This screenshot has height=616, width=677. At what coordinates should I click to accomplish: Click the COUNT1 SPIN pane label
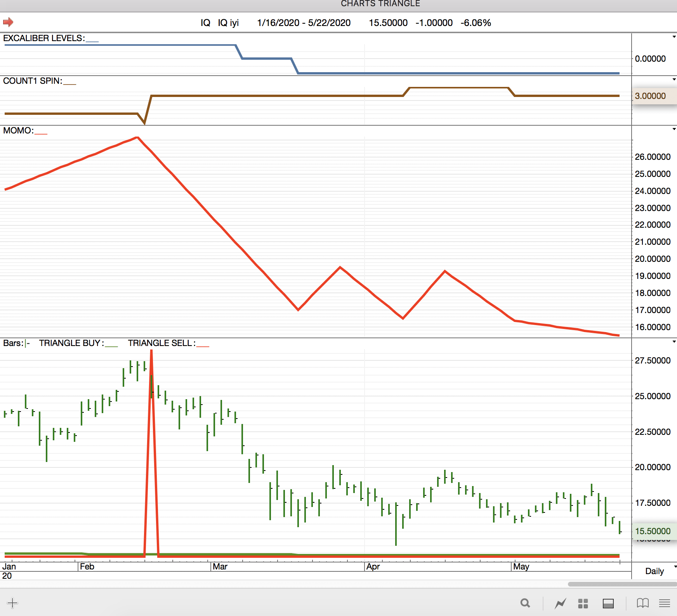33,81
